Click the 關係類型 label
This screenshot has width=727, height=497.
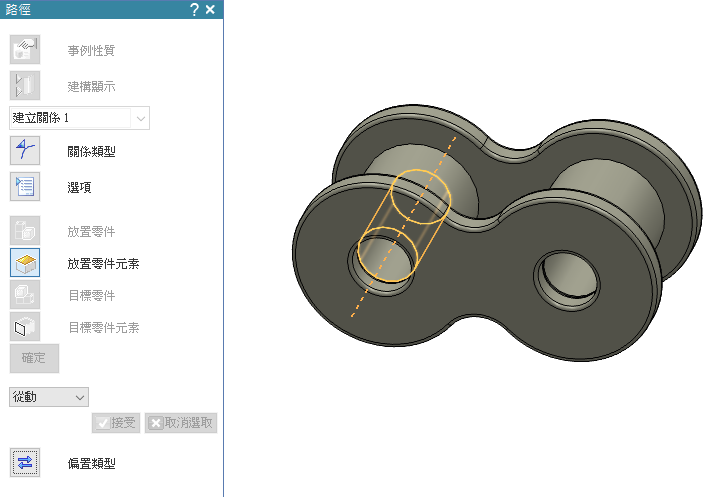pos(91,151)
